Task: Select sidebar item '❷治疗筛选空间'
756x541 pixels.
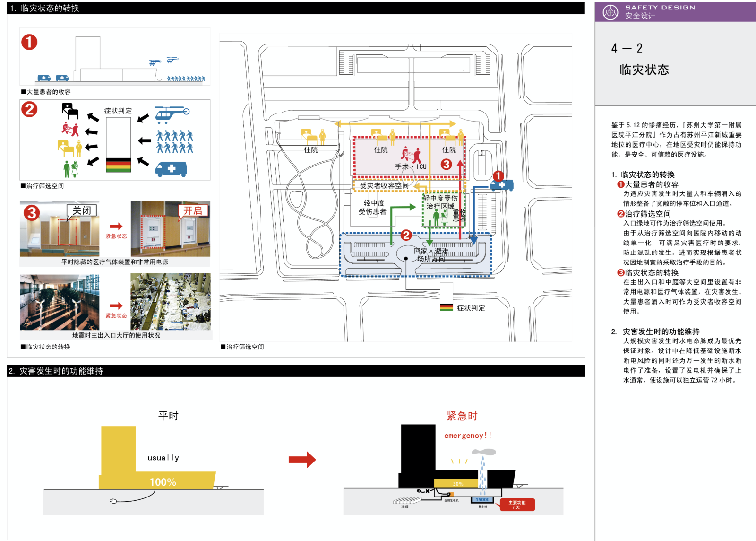Action: coord(644,214)
